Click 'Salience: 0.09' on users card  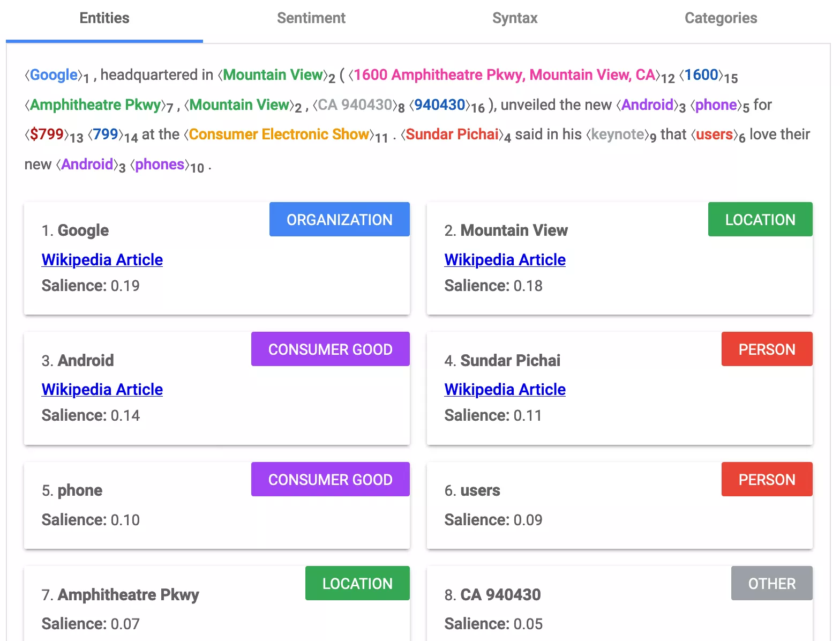[493, 520]
